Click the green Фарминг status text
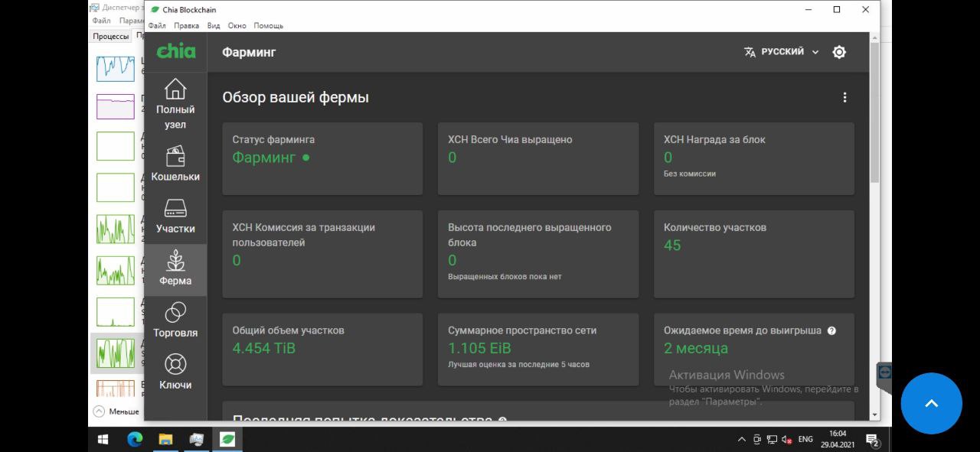The height and width of the screenshot is (452, 980). click(x=264, y=158)
